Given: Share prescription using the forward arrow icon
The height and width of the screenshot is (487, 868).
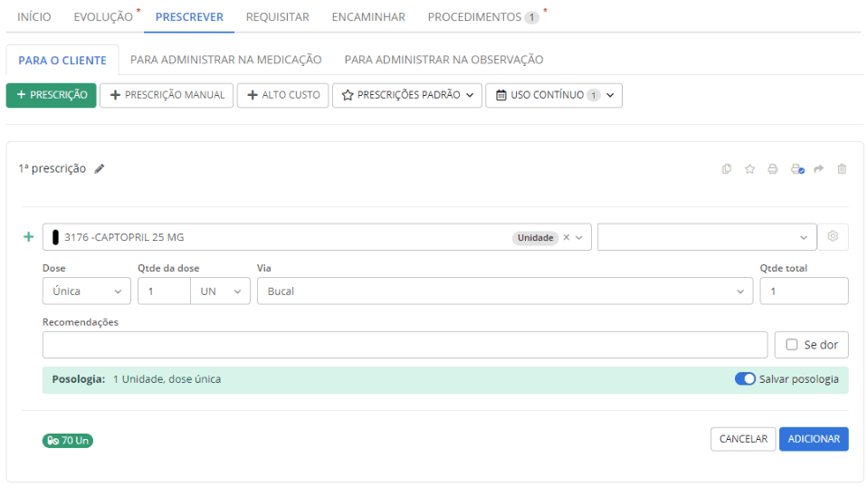Looking at the screenshot, I should (x=819, y=168).
